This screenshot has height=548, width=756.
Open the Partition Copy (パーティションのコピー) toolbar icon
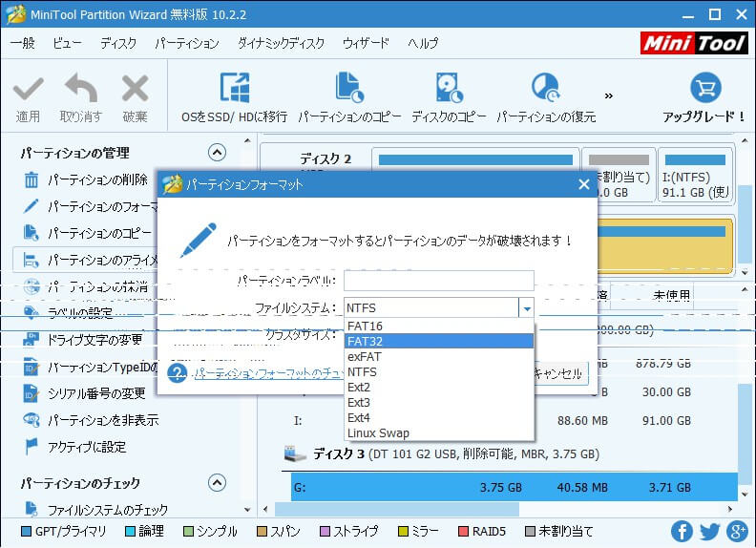tap(349, 88)
